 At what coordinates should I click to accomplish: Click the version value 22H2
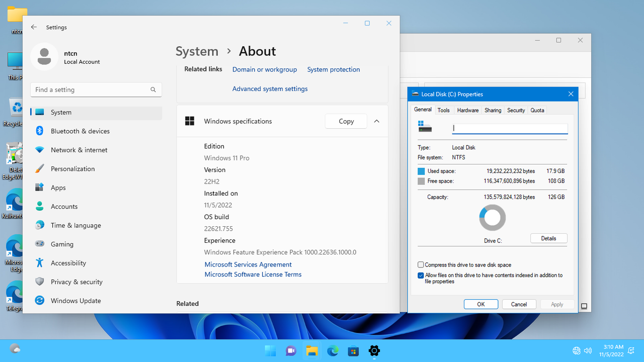click(x=212, y=182)
